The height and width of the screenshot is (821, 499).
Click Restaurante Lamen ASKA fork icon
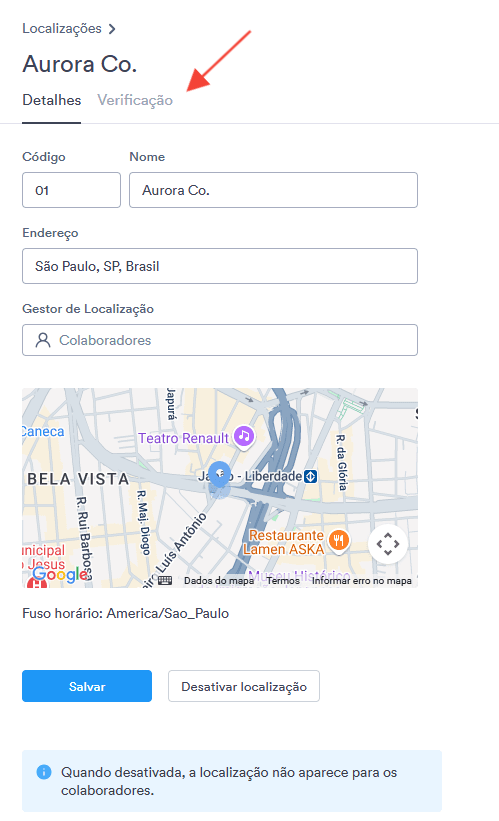pyautogui.click(x=339, y=540)
